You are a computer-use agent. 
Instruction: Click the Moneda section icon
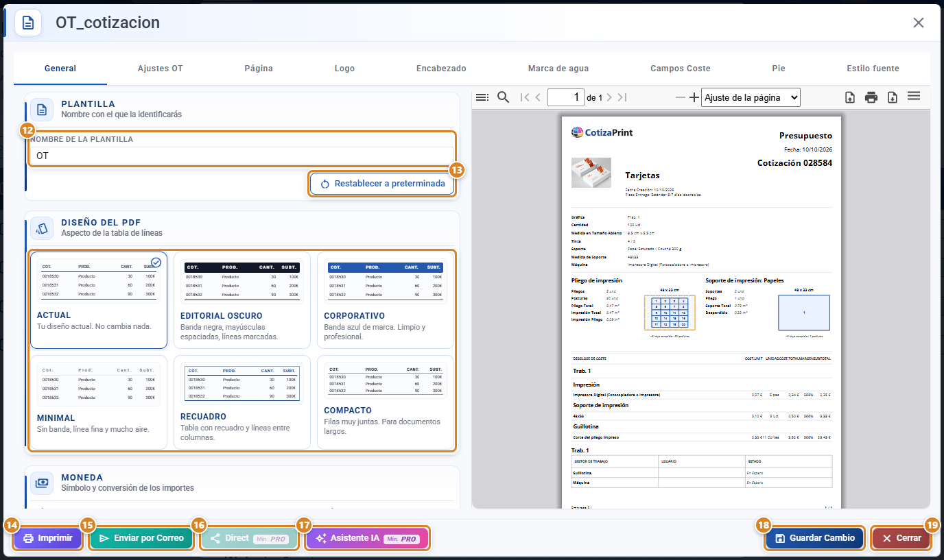tap(42, 483)
